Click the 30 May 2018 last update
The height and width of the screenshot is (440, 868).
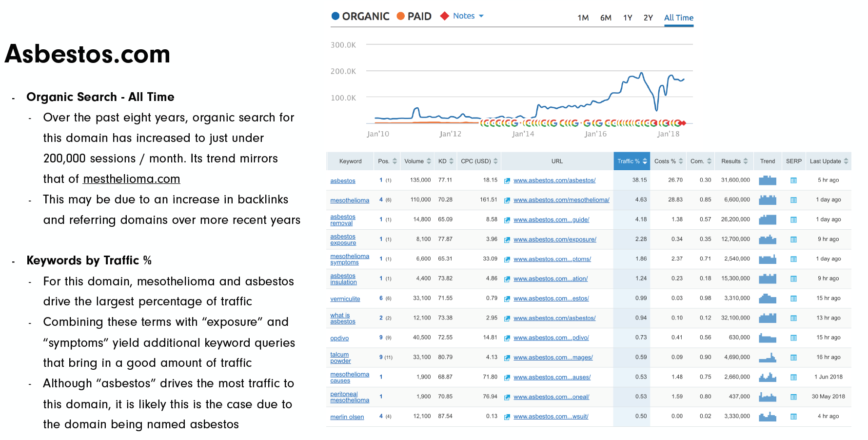pyautogui.click(x=829, y=397)
